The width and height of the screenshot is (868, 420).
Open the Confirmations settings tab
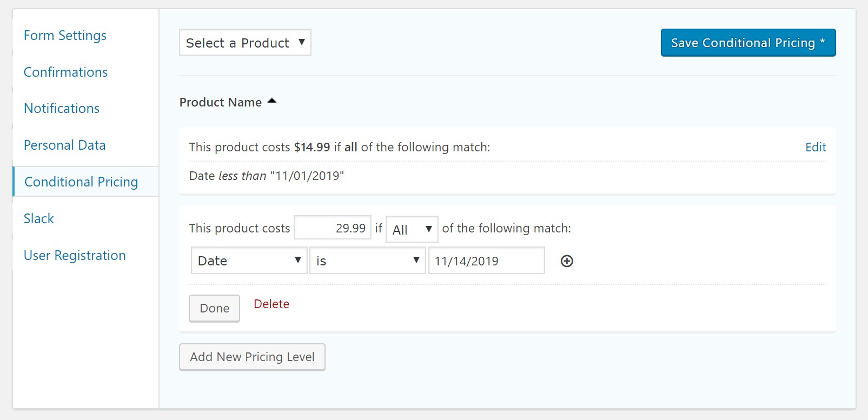65,72
